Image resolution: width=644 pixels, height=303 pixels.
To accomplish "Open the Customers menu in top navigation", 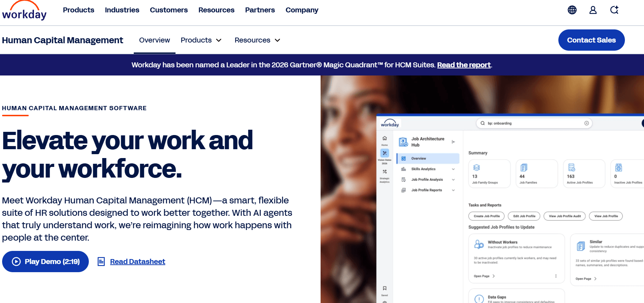I will (x=169, y=10).
